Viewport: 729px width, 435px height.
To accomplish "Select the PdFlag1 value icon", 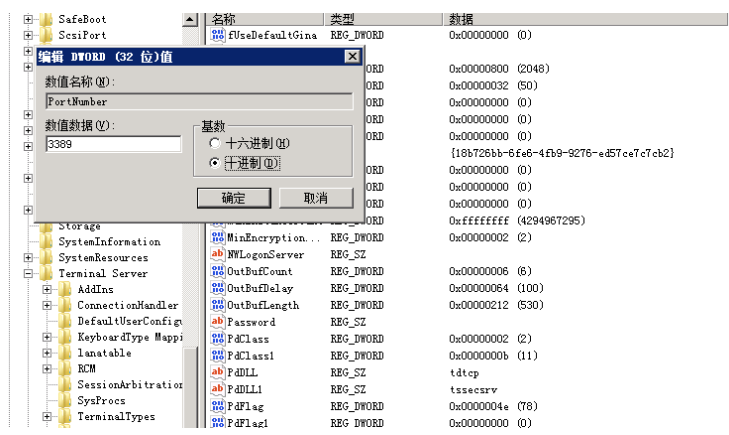I will [217, 422].
